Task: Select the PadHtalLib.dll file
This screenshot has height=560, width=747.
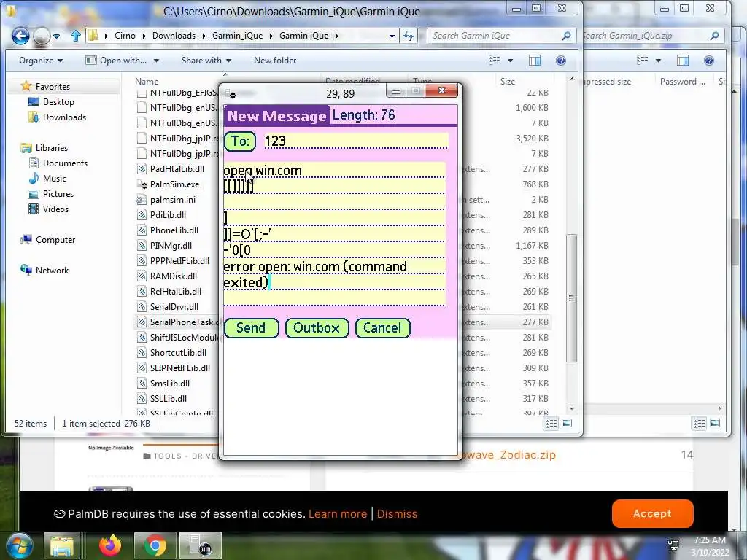Action: (177, 169)
